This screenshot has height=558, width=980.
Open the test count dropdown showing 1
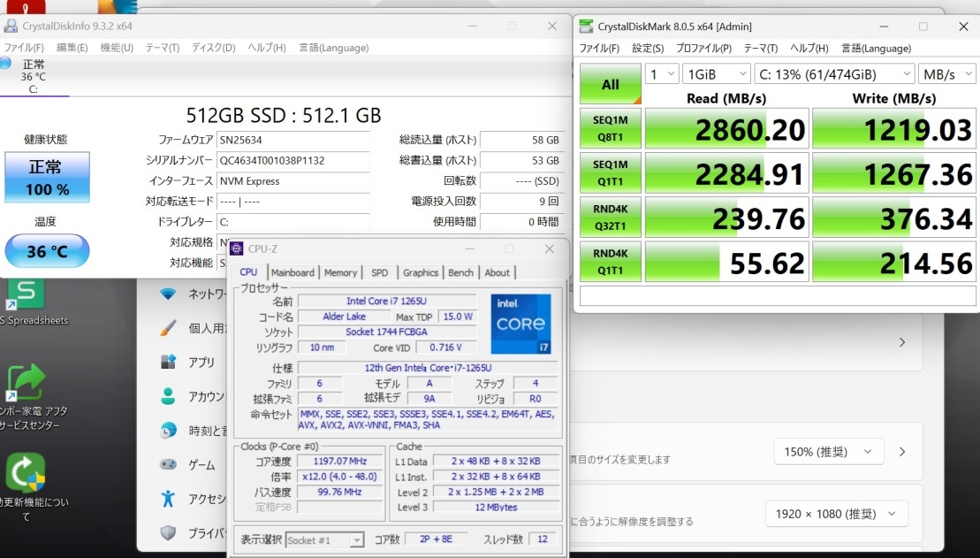(661, 74)
